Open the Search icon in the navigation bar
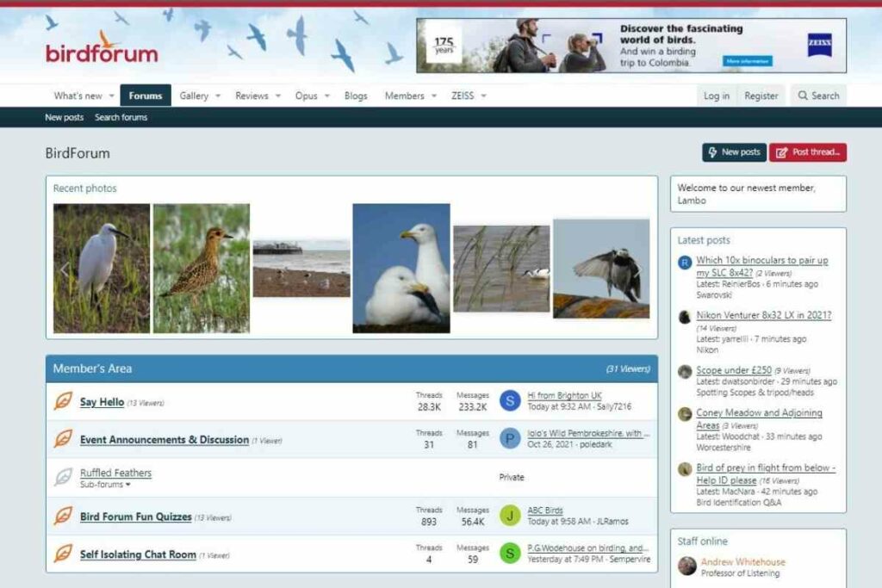Image resolution: width=882 pixels, height=588 pixels. (817, 96)
